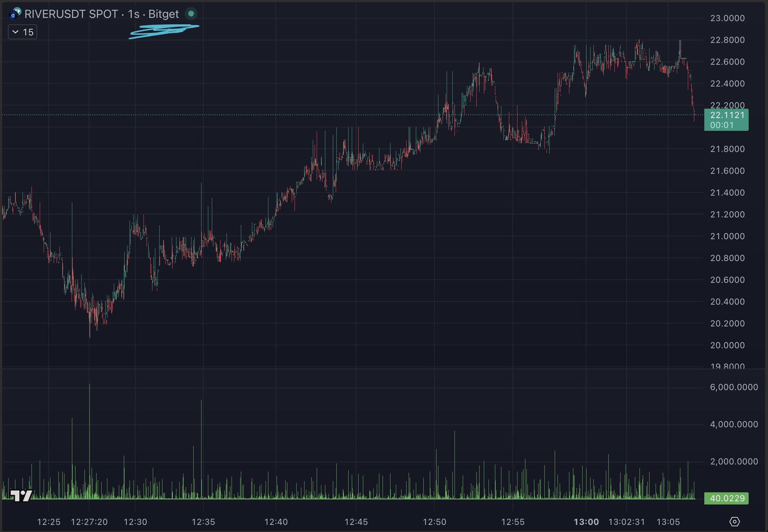Click the TradingView logo watermark

pyautogui.click(x=21, y=496)
